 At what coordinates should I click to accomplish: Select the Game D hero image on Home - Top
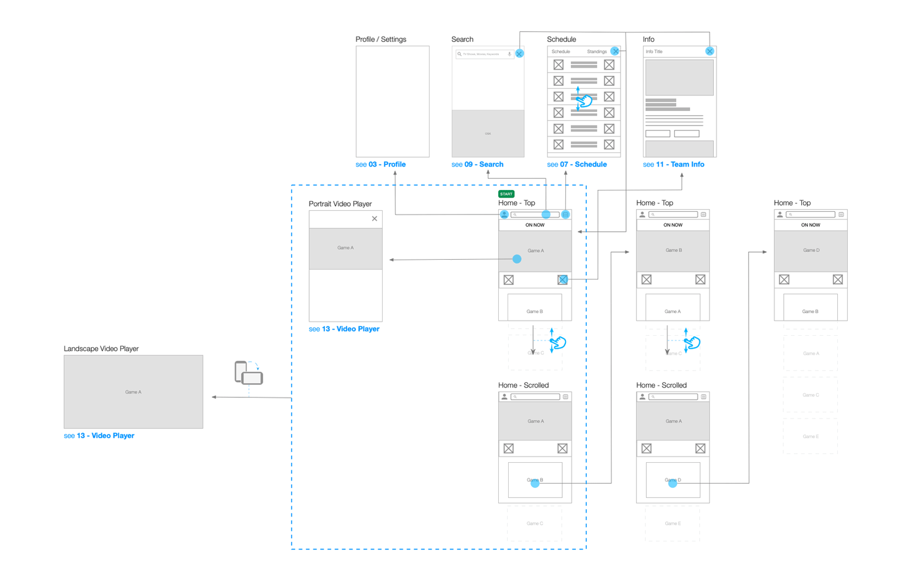click(810, 251)
